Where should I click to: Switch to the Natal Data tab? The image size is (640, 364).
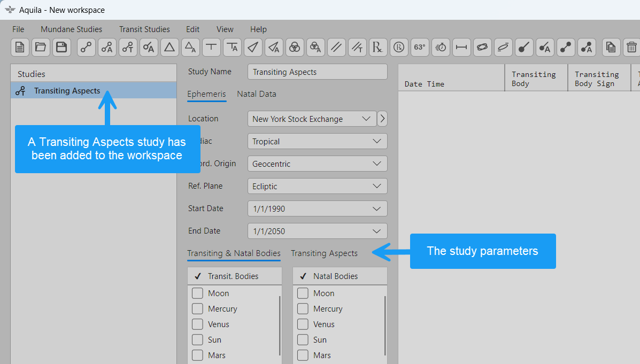pos(257,94)
